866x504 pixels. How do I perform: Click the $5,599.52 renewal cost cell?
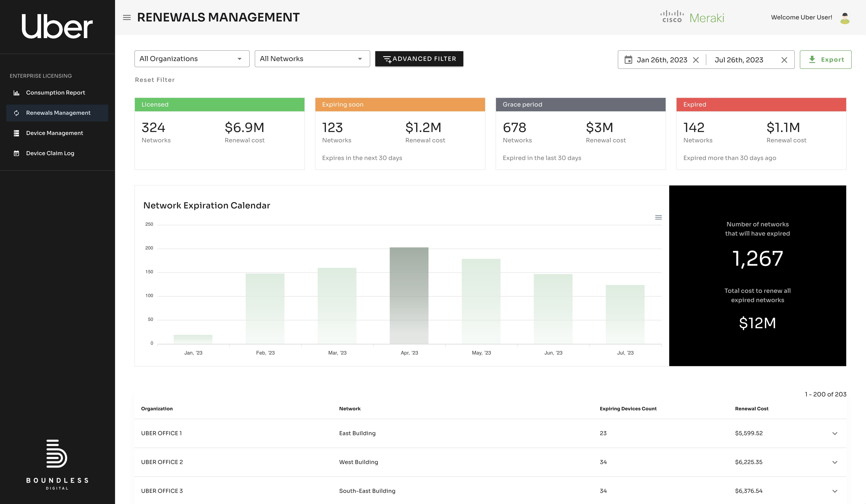749,433
